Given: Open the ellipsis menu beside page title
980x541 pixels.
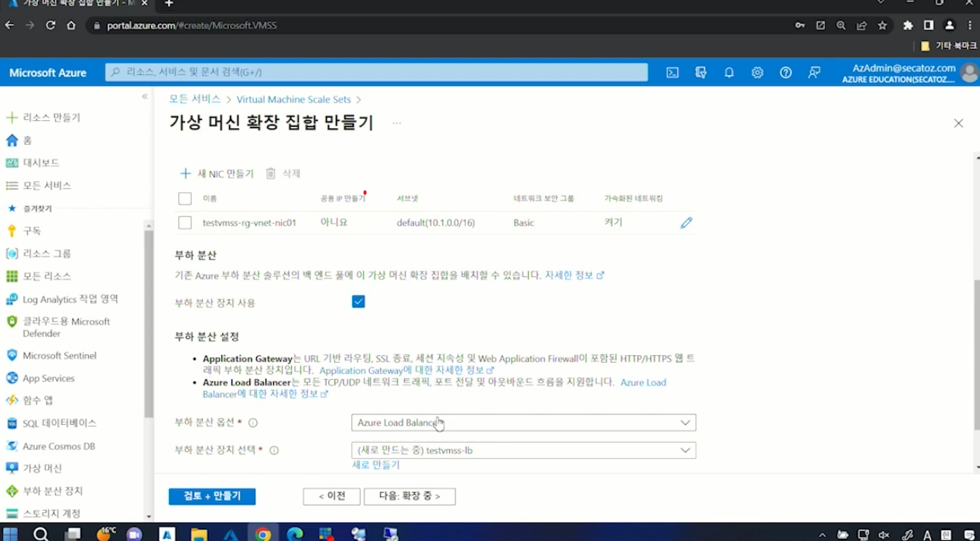Looking at the screenshot, I should tap(397, 124).
